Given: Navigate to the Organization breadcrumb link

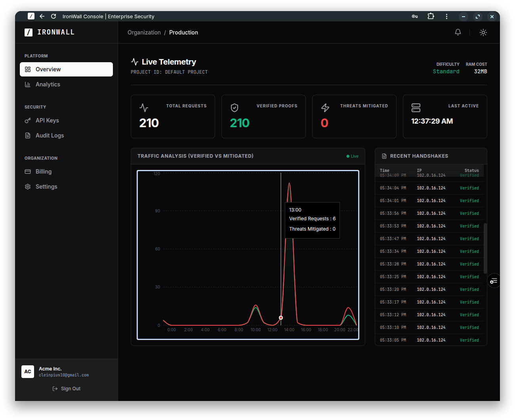Looking at the screenshot, I should tap(144, 32).
